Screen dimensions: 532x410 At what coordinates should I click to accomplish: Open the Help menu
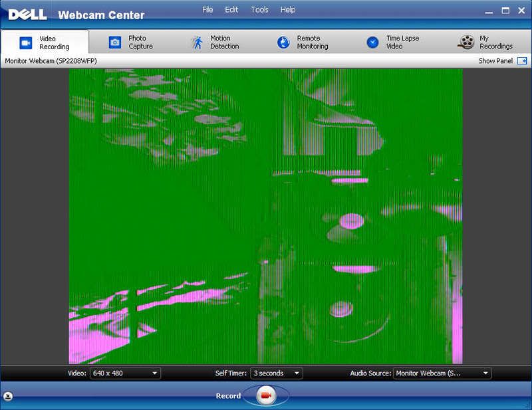pos(288,10)
